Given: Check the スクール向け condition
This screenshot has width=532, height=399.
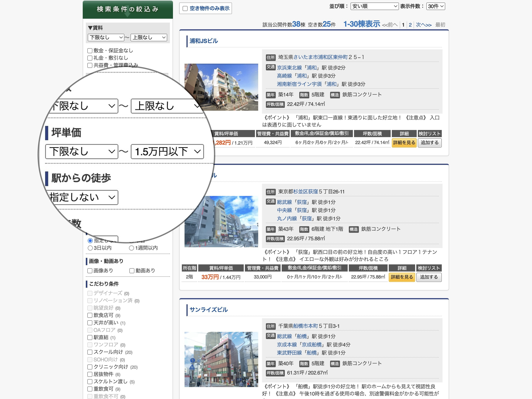Looking at the screenshot, I should (x=90, y=352).
